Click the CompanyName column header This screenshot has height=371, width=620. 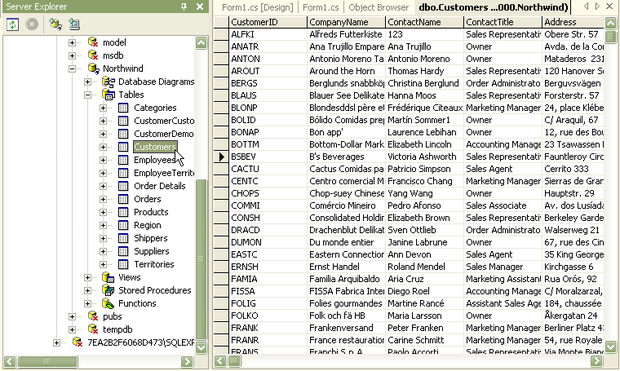coord(346,22)
